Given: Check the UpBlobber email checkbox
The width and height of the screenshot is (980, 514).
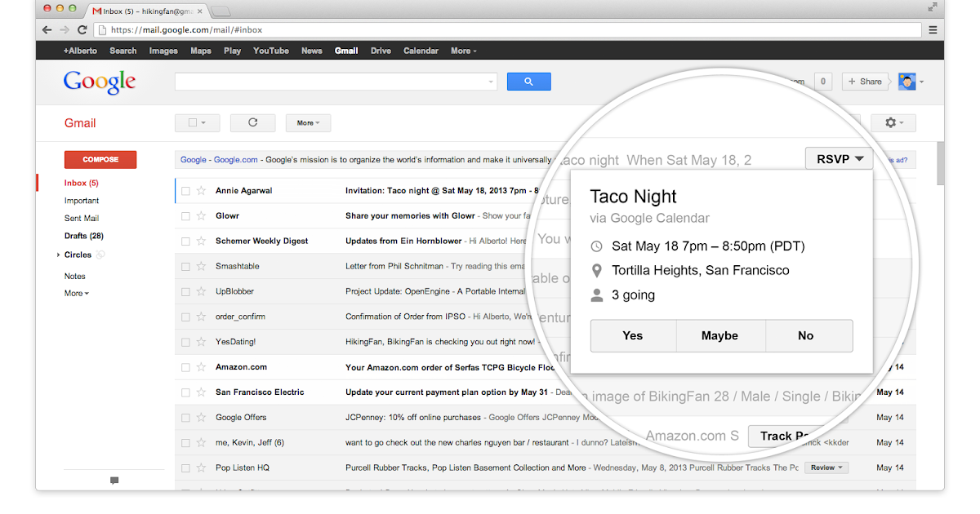Looking at the screenshot, I should coord(185,291).
